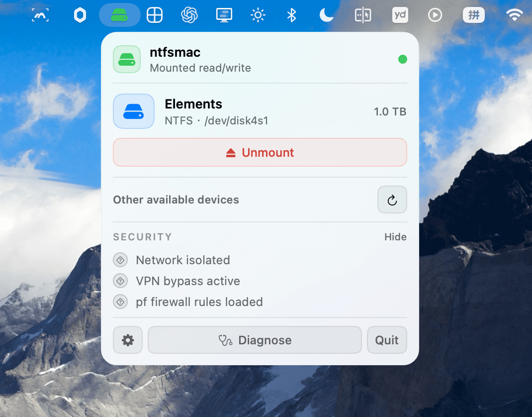The width and height of the screenshot is (532, 417).
Task: Click the Network isolated text
Action: 183,260
